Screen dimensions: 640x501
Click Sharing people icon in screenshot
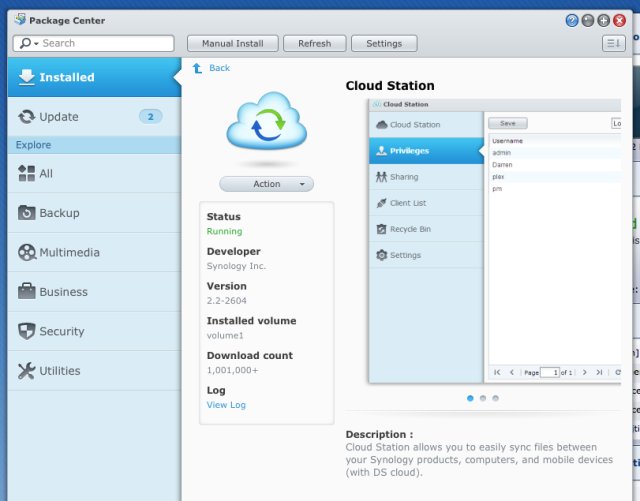pos(381,177)
